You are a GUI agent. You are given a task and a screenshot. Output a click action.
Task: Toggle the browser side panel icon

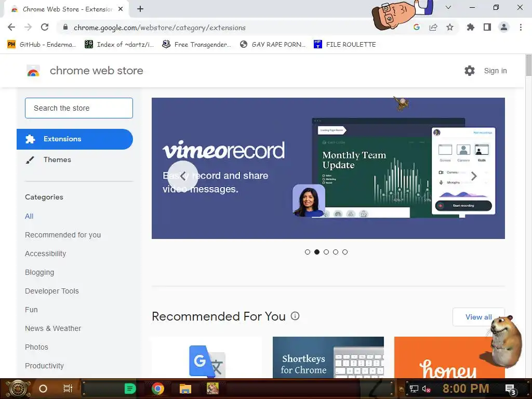click(x=487, y=27)
